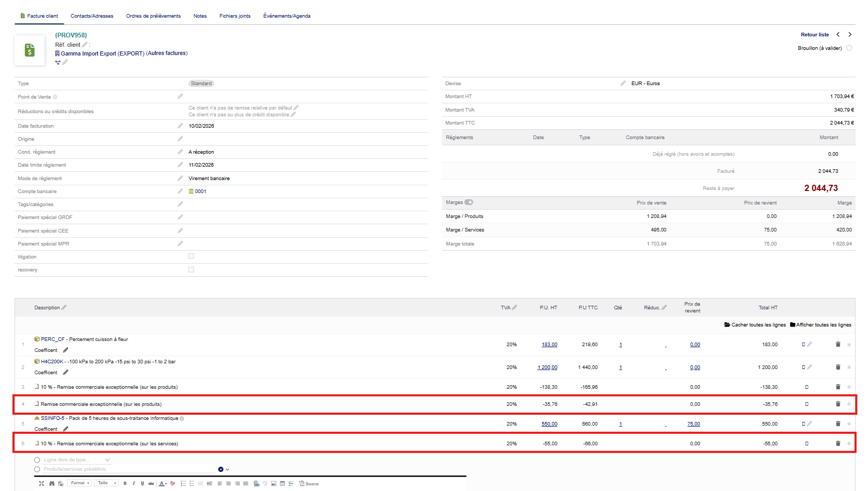Go to next invoice arrow
The width and height of the screenshot is (868, 491).
coord(849,35)
